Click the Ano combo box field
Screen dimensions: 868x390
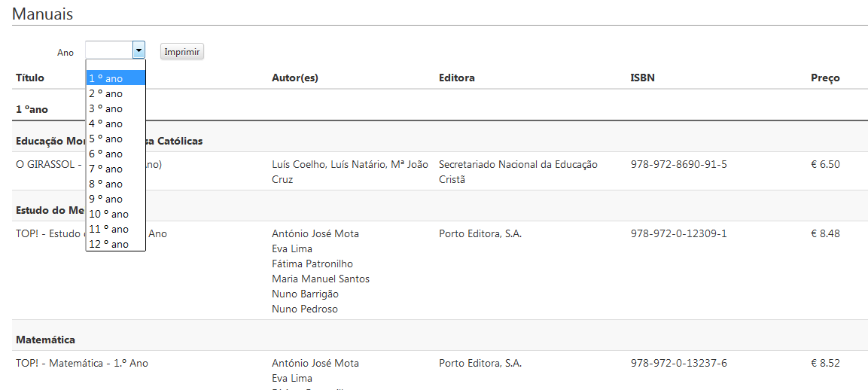coord(109,50)
